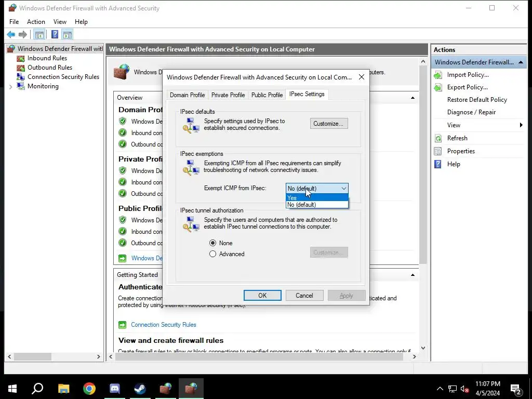The width and height of the screenshot is (532, 399).
Task: Open Connection Security Rules tree node
Action: [63, 77]
